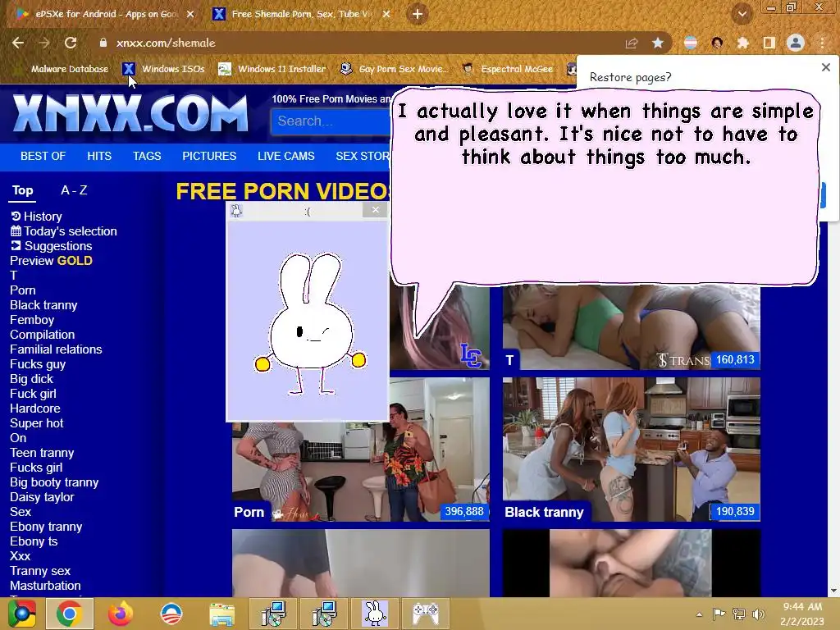
Task: Open History in the sidebar
Action: coord(36,217)
